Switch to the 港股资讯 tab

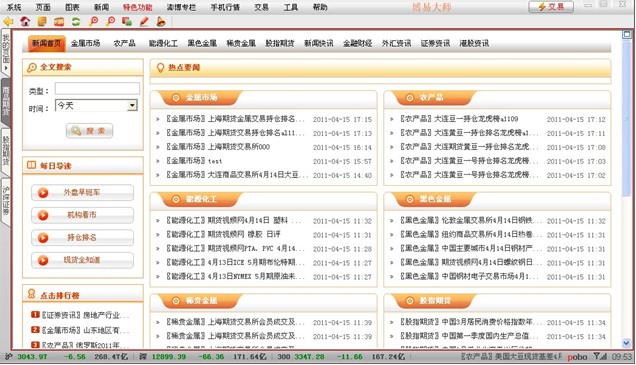[474, 43]
